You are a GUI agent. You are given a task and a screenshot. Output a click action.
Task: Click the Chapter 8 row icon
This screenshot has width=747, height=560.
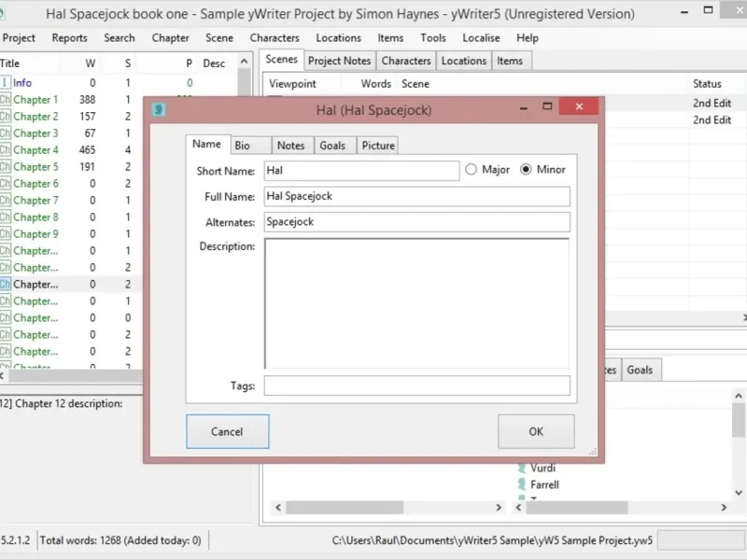[x=5, y=217]
